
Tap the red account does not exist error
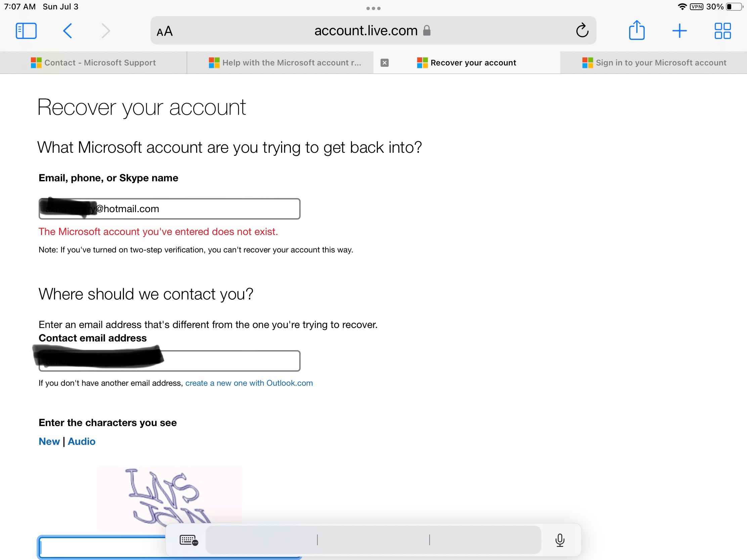tap(158, 232)
